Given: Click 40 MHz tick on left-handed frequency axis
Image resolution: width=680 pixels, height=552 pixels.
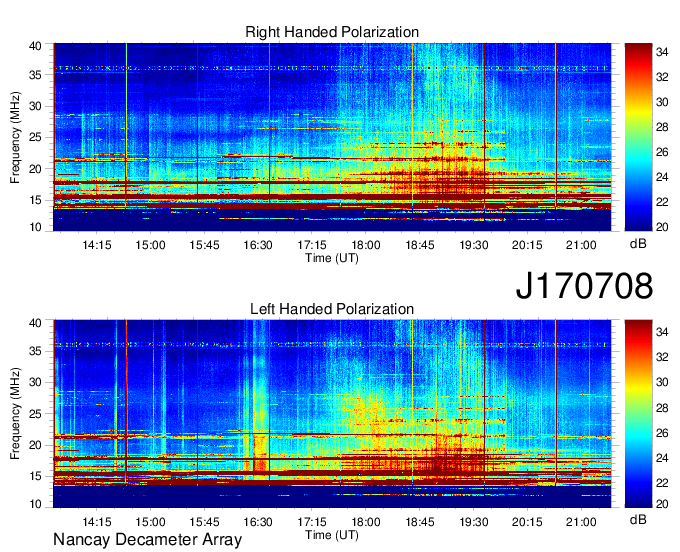Looking at the screenshot, I should click(35, 323).
